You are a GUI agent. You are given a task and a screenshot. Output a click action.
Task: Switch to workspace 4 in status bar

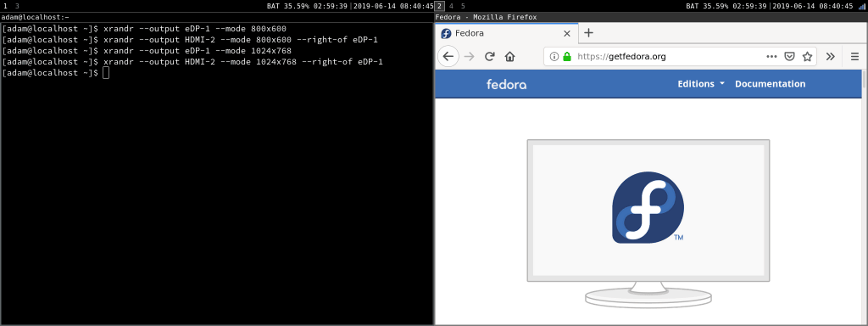coord(451,6)
